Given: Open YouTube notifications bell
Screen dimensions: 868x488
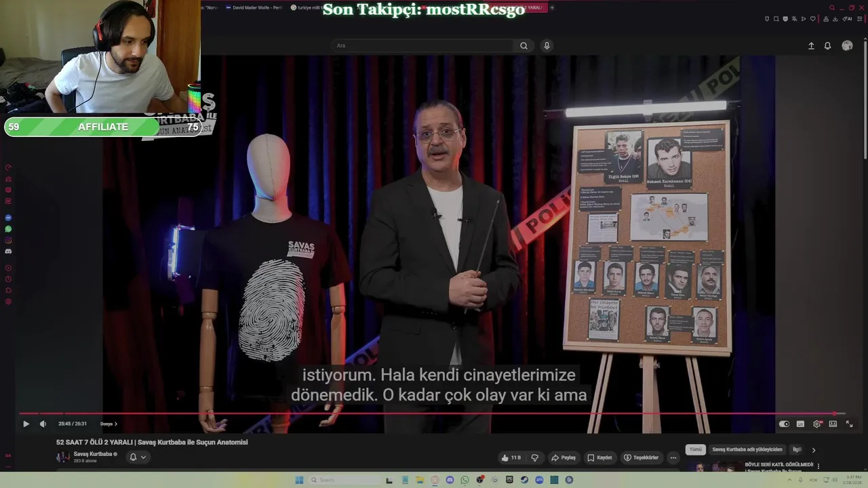Looking at the screenshot, I should pyautogui.click(x=827, y=45).
